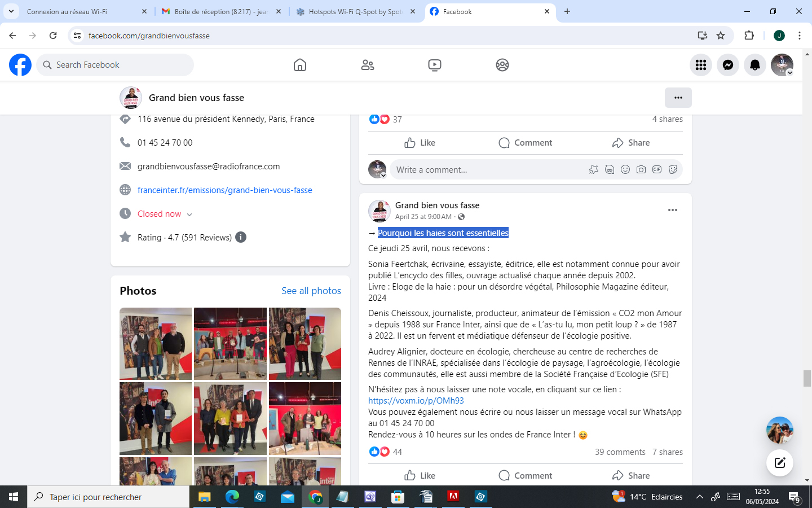Comment on the post with 39 comments
Screen dimensions: 812x508
pos(526,475)
